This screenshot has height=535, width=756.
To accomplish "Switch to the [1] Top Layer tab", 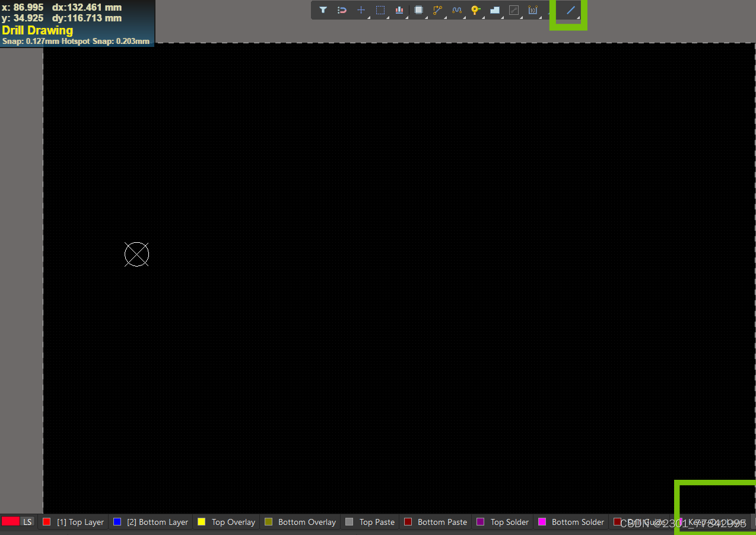I will pos(73,522).
